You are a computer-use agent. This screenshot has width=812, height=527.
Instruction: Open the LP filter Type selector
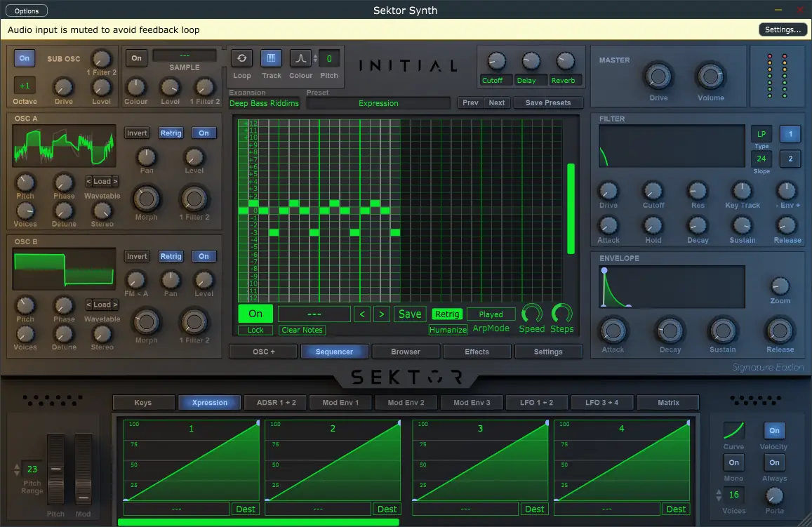pyautogui.click(x=761, y=133)
